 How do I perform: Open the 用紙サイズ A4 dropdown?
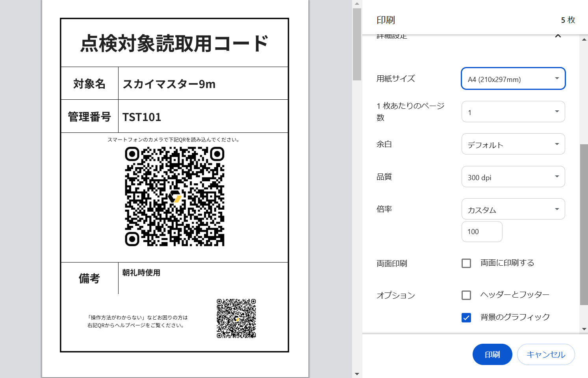(513, 79)
